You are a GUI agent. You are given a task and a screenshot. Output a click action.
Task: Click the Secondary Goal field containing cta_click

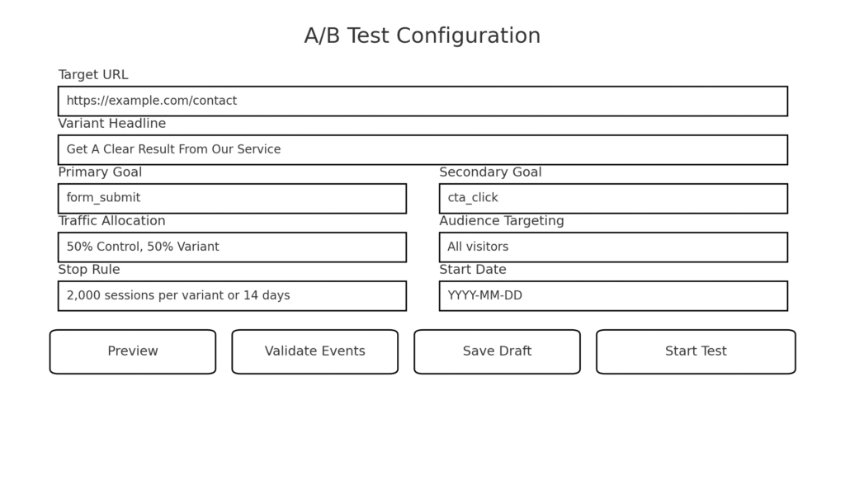pyautogui.click(x=612, y=198)
